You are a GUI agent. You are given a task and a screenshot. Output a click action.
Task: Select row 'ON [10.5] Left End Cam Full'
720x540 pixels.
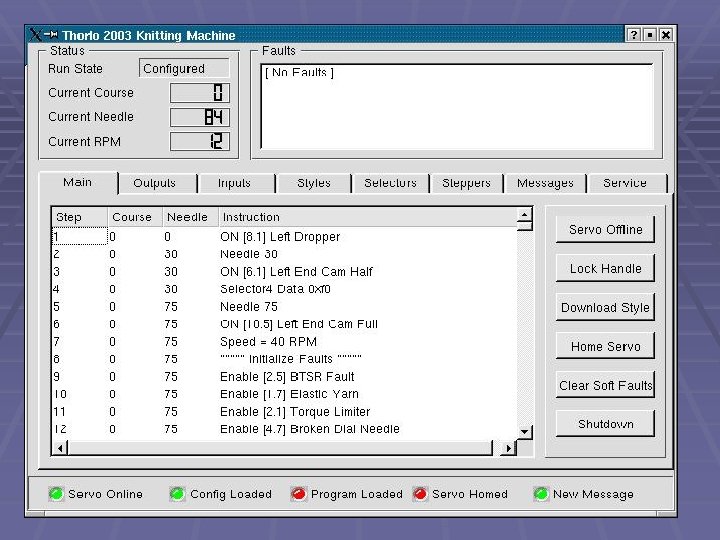[x=284, y=324]
